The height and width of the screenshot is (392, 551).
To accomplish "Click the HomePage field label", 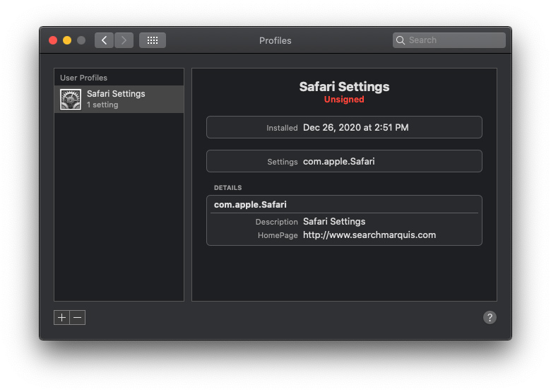I will [278, 235].
